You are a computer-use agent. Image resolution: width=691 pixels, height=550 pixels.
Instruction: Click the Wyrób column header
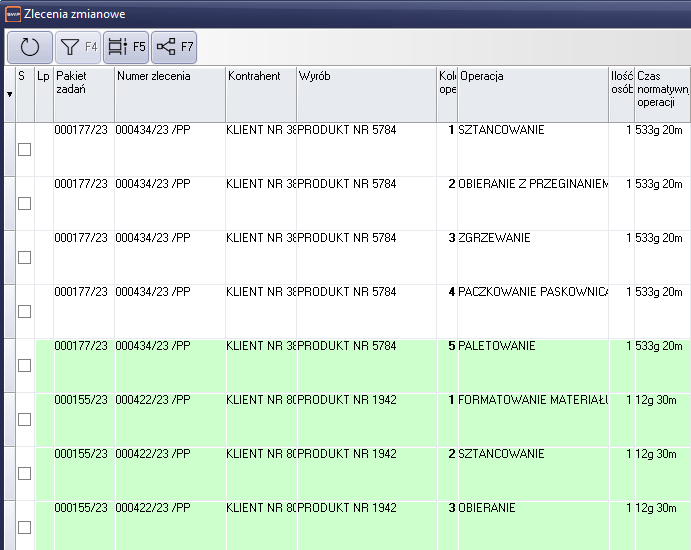point(365,77)
